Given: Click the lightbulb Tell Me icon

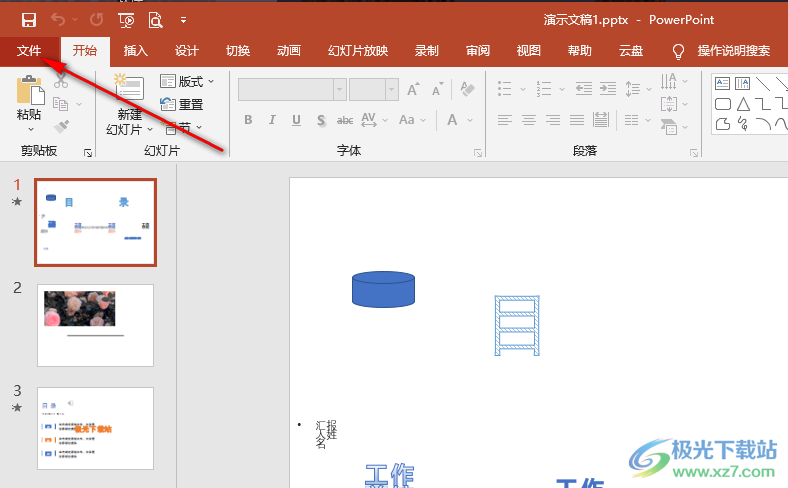Looking at the screenshot, I should tap(678, 51).
